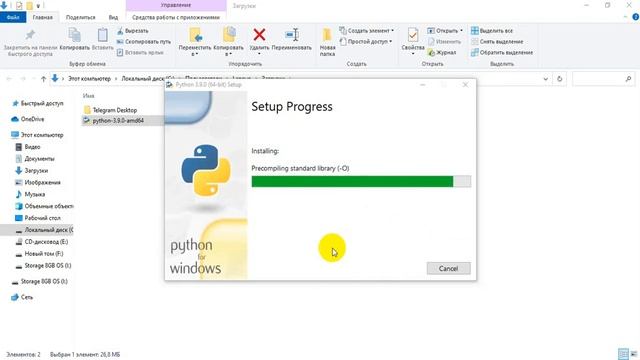Select the Telegram Desktop folder
This screenshot has height=360, width=640.
pos(114,110)
